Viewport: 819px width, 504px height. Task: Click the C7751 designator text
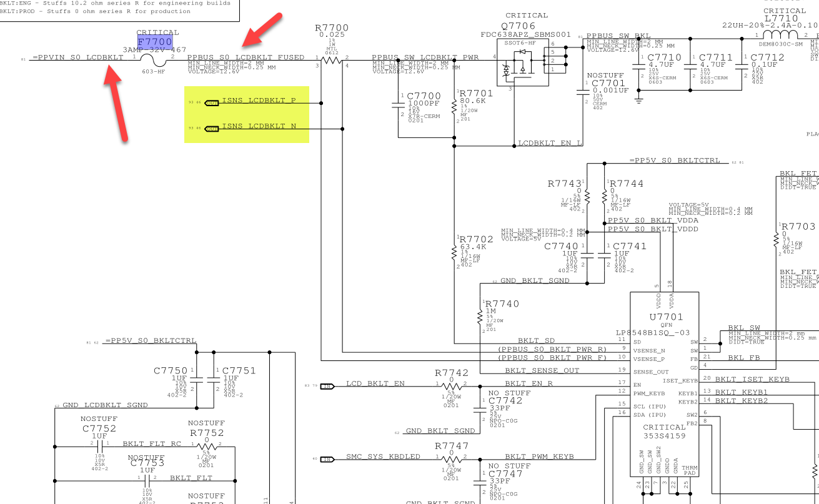coord(239,371)
